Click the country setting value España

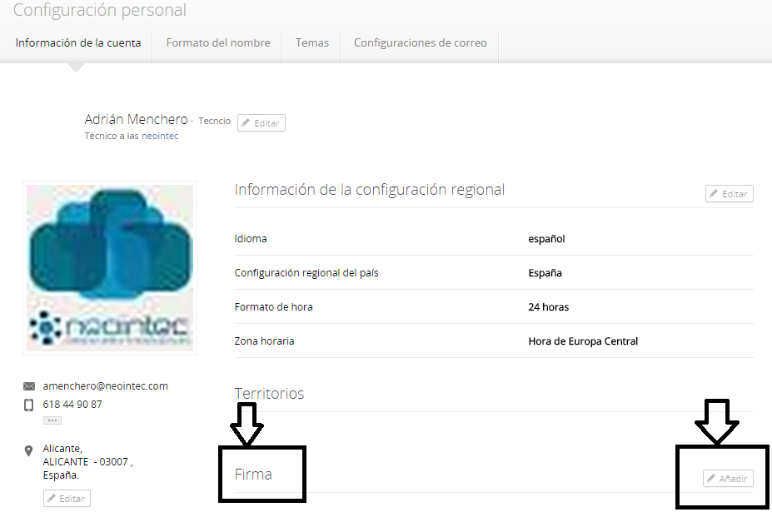(545, 272)
